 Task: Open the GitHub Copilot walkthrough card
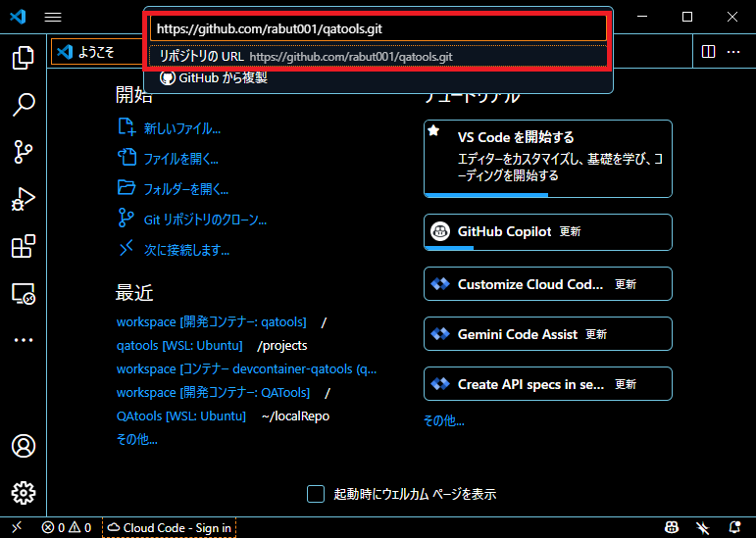point(548,232)
